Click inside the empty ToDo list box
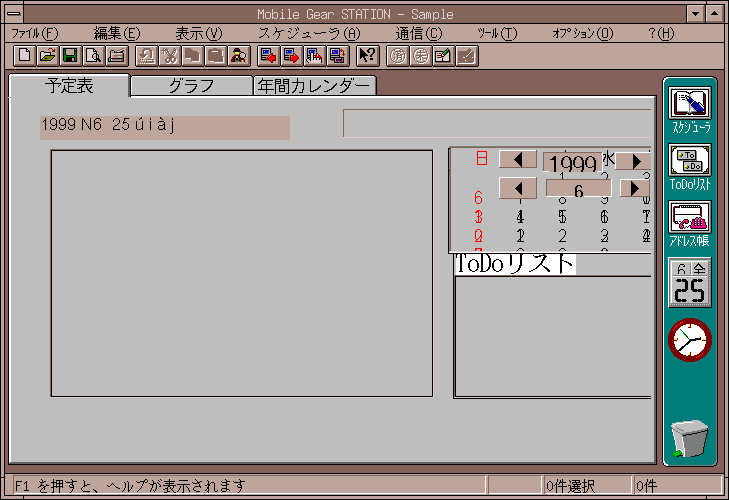 [553, 337]
